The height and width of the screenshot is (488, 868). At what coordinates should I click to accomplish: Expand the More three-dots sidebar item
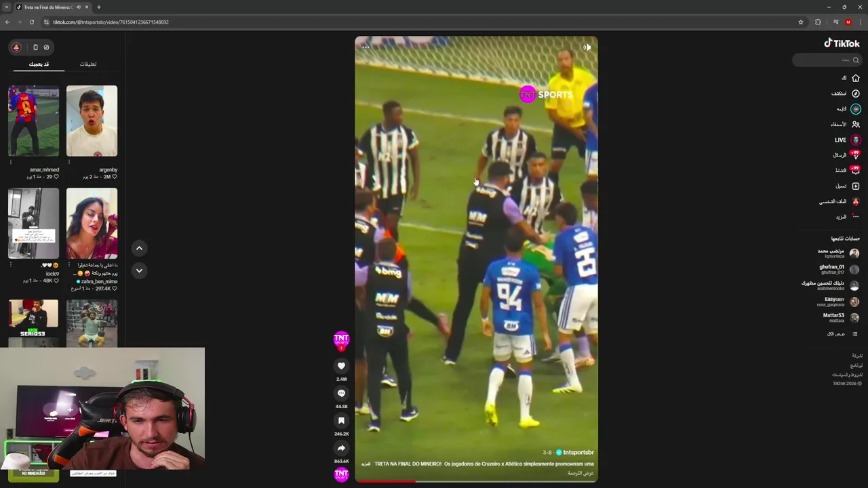coord(848,217)
